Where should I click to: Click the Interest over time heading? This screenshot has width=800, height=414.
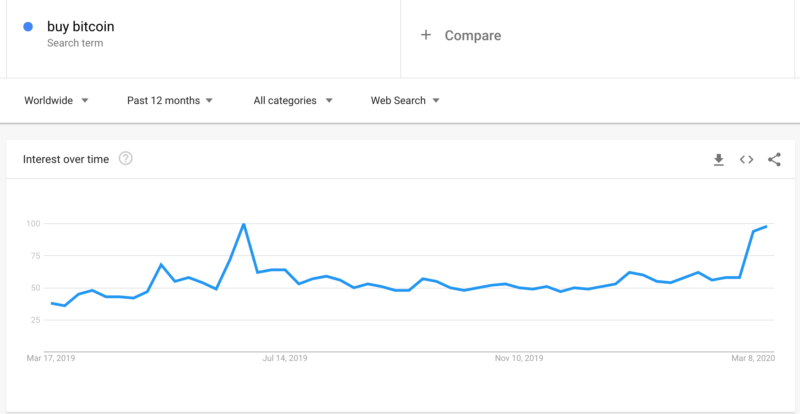[x=66, y=159]
